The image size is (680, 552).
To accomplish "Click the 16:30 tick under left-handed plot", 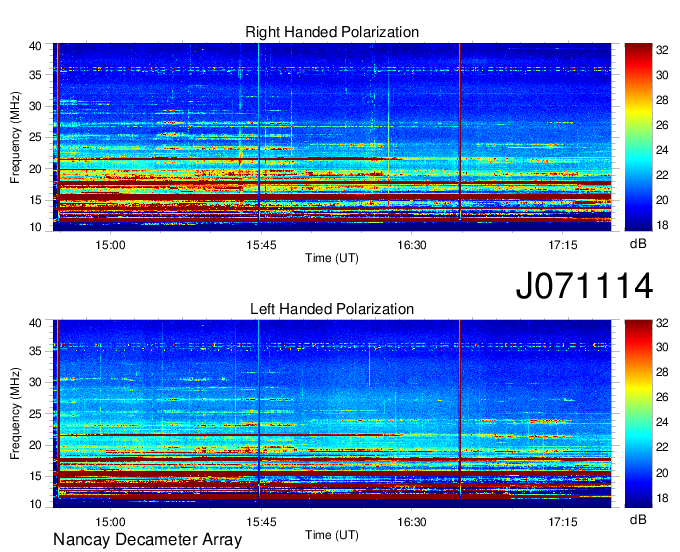I will [412, 522].
